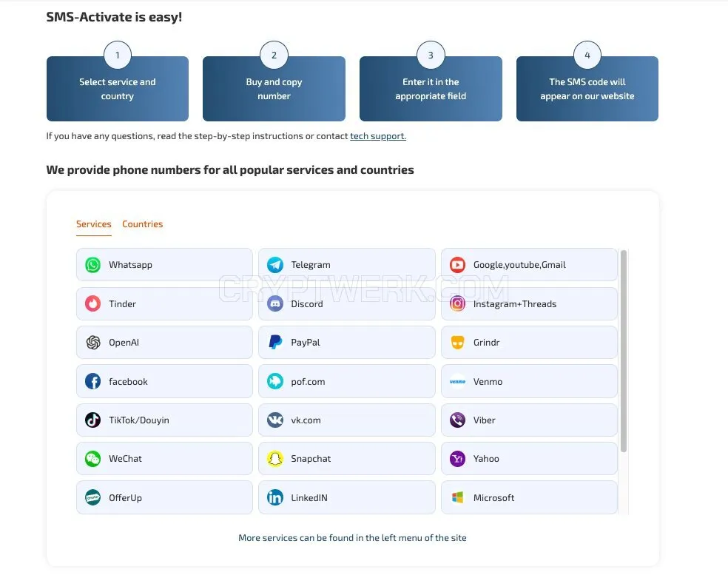Viewport: 728px width, 578px height.
Task: Click the Microsoft label text
Action: (x=493, y=497)
